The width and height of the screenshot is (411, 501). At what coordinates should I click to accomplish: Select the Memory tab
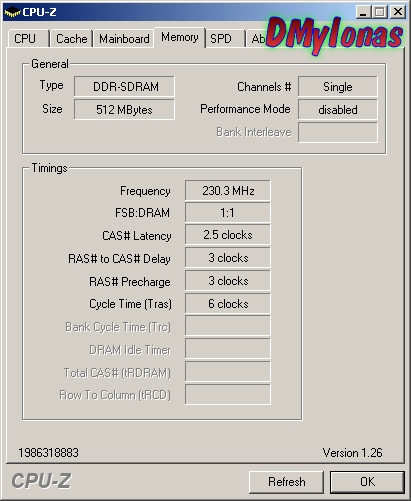[180, 37]
